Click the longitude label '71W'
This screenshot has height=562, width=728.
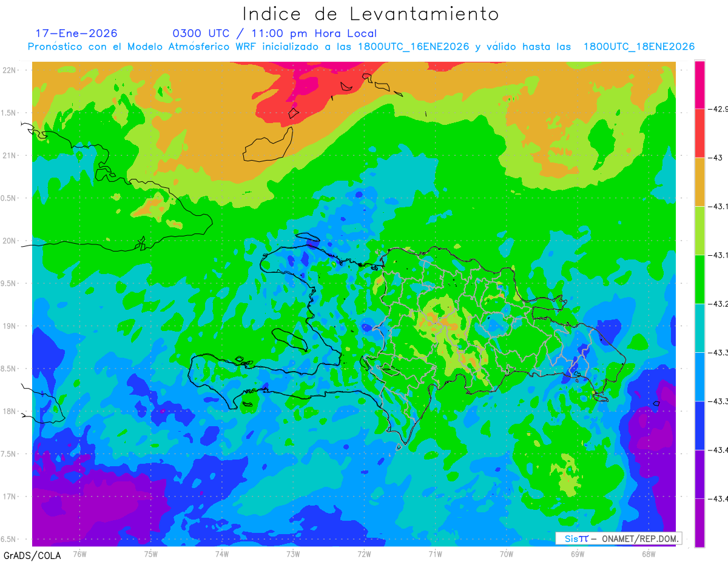[435, 554]
